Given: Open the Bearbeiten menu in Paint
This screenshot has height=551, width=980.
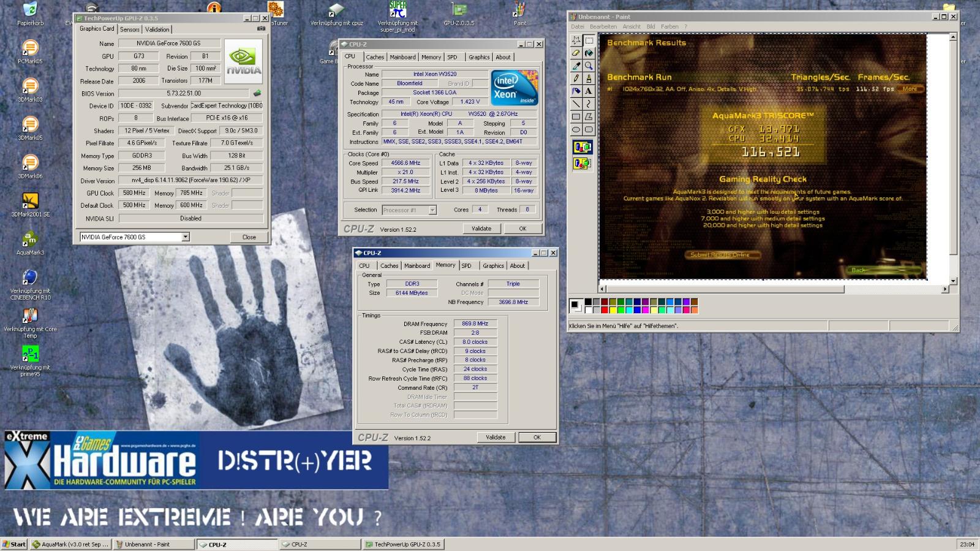Looking at the screenshot, I should coord(603,26).
